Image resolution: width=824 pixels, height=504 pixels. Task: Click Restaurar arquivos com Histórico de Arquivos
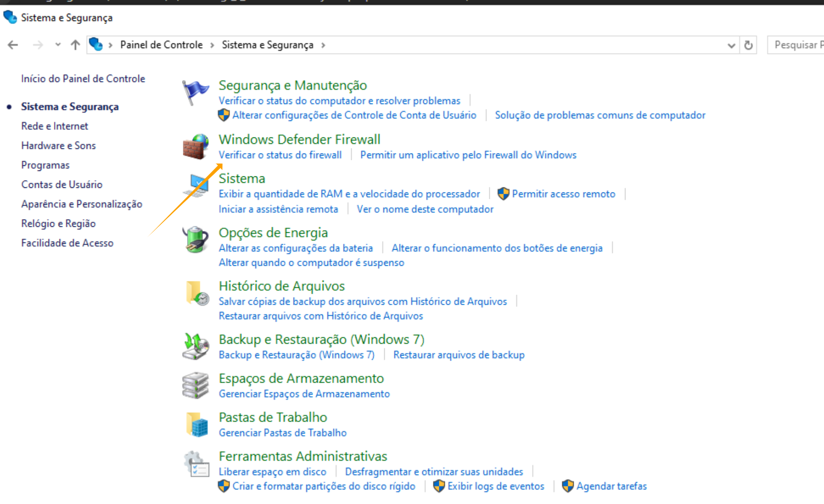click(321, 316)
